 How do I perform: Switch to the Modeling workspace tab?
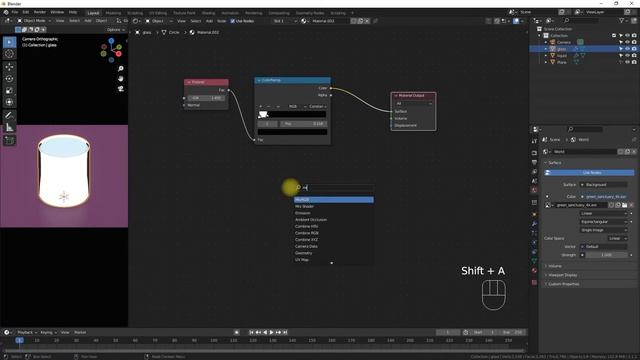click(x=113, y=13)
